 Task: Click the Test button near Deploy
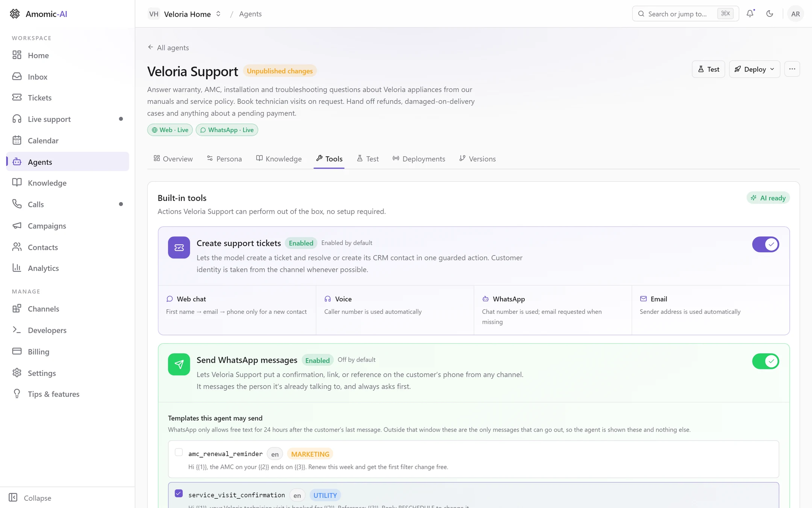pyautogui.click(x=708, y=69)
